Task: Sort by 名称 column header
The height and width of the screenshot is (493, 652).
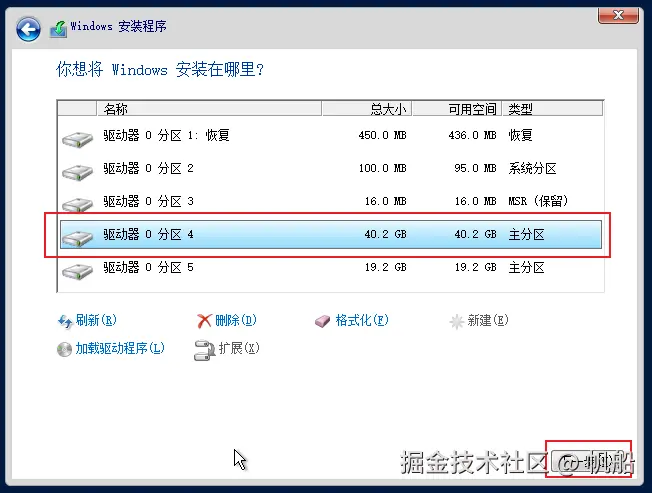Action: (209, 108)
